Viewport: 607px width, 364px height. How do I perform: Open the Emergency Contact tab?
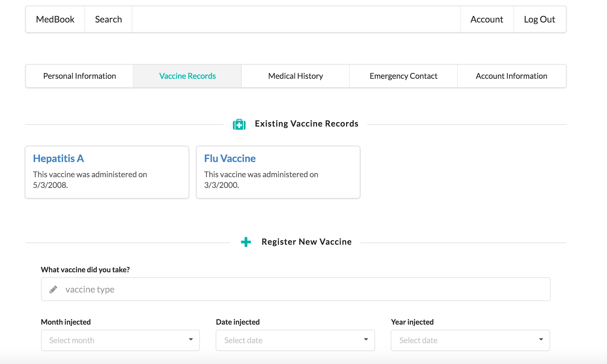(x=403, y=76)
